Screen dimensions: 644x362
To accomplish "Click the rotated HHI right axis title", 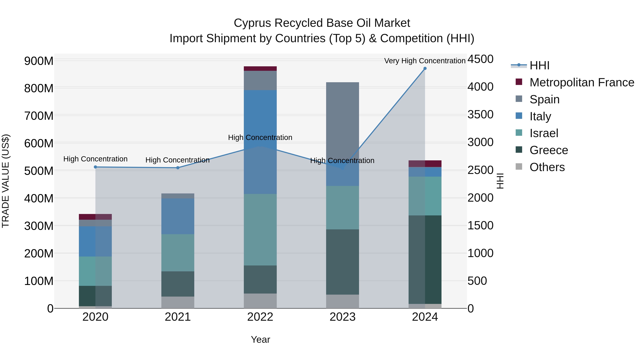I will (x=500, y=181).
